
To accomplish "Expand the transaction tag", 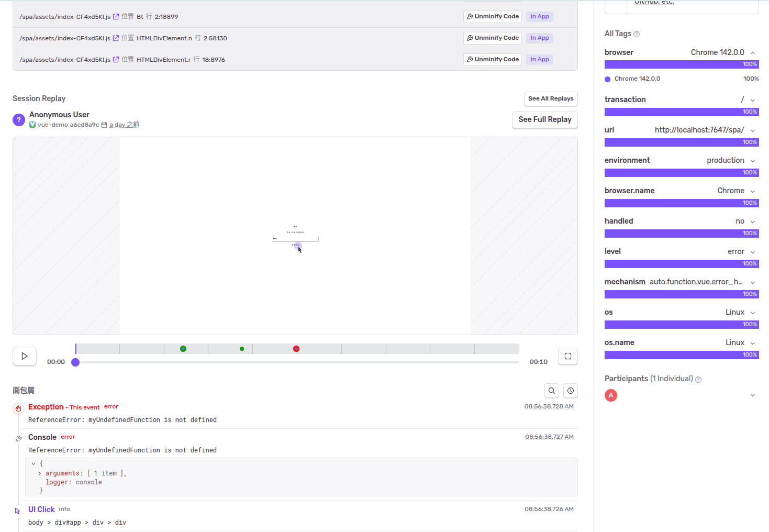I will [753, 100].
